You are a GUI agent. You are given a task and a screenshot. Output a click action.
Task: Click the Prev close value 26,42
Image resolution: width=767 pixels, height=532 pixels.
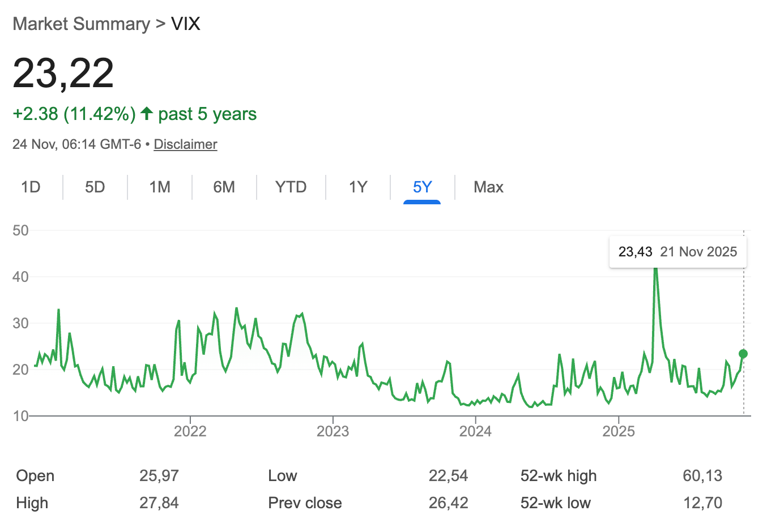pos(448,503)
